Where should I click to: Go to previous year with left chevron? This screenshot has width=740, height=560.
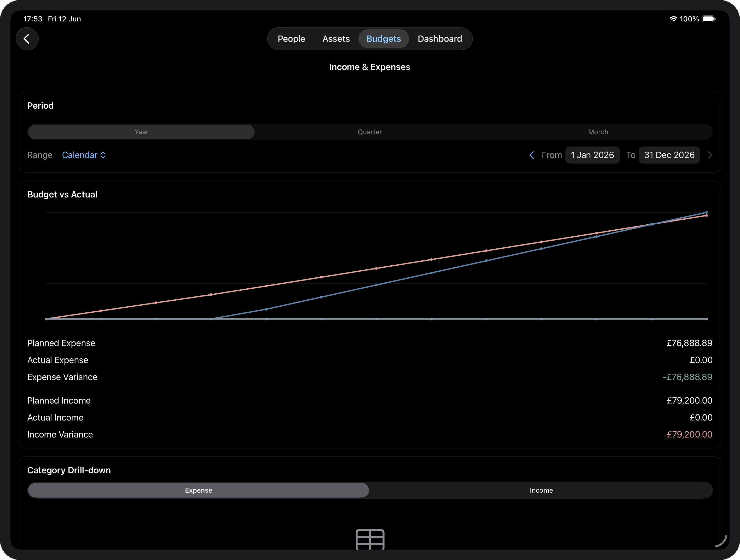(531, 155)
